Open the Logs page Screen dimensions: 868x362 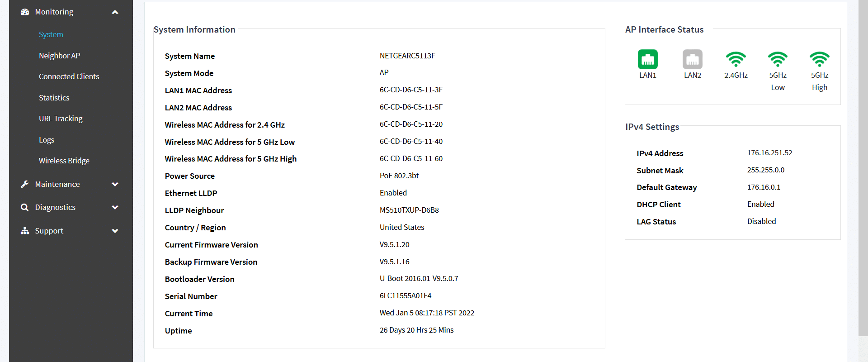pyautogui.click(x=46, y=140)
